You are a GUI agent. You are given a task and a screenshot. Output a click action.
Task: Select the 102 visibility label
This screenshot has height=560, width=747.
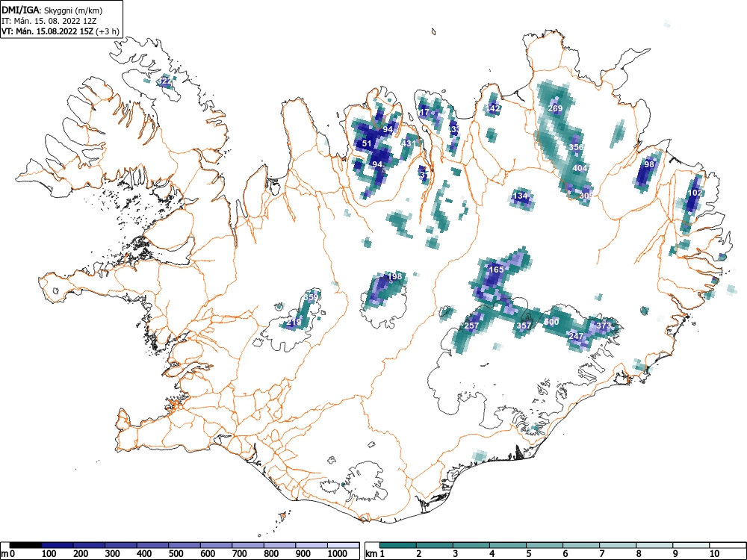[695, 193]
